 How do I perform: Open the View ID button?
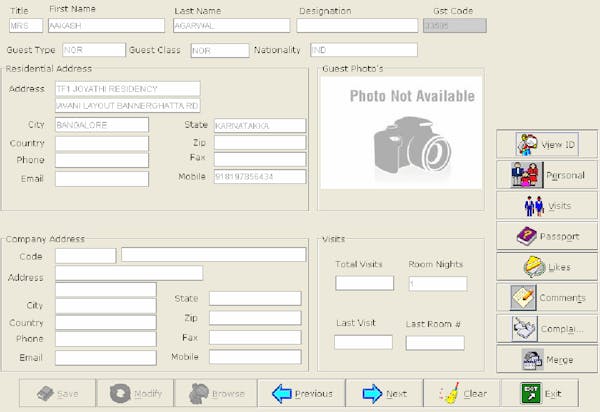547,144
